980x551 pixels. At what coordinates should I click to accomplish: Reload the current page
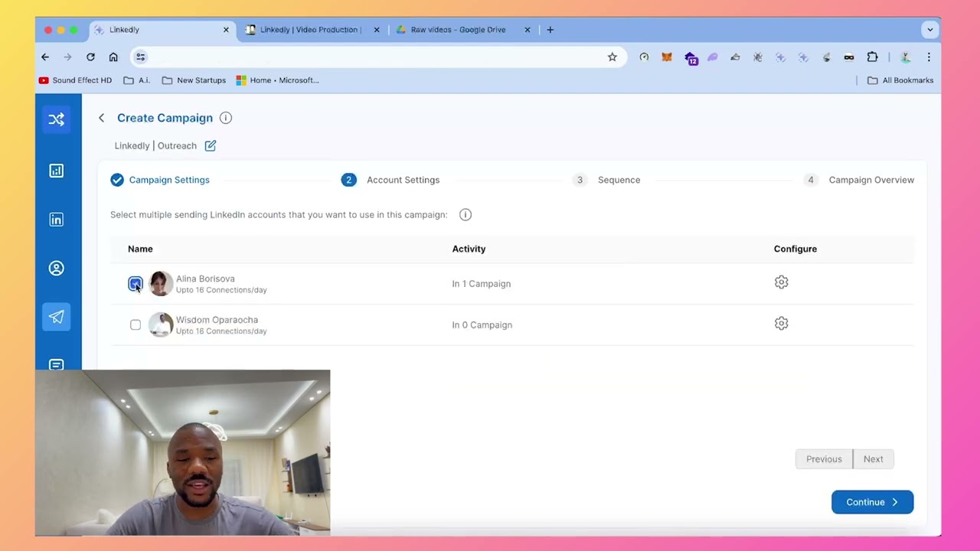90,57
